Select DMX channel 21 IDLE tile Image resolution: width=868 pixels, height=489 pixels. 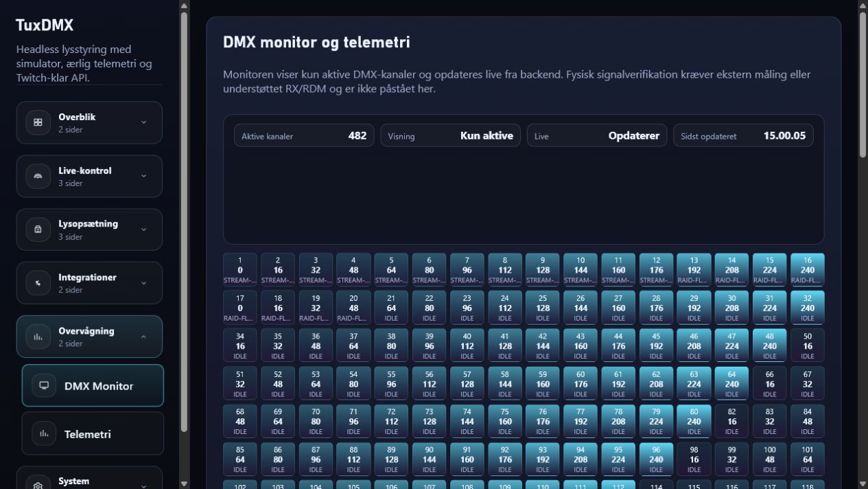tap(391, 308)
